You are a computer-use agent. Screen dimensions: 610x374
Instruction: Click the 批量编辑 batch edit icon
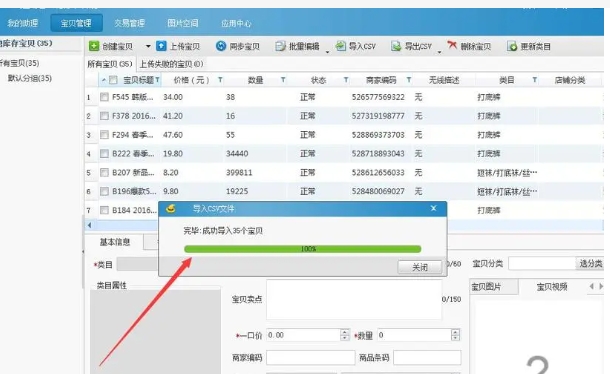click(x=280, y=46)
